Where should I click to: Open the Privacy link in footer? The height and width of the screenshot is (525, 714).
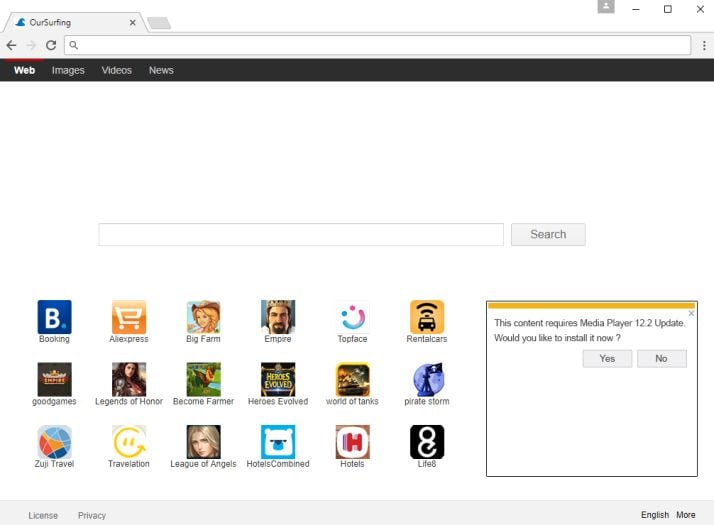coord(92,515)
